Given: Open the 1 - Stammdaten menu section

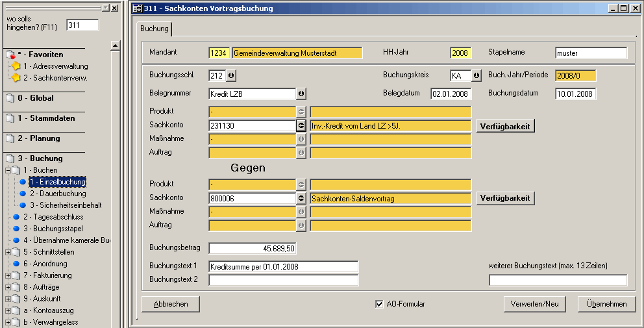Looking at the screenshot, I should click(45, 118).
